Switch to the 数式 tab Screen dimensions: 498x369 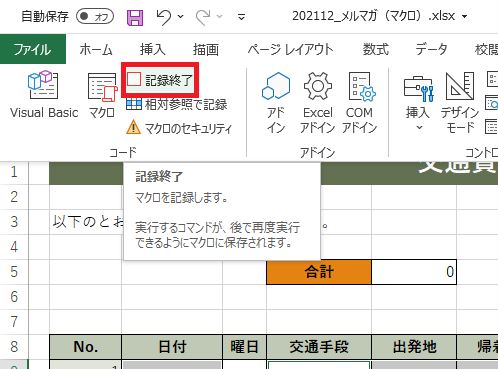tap(376, 49)
